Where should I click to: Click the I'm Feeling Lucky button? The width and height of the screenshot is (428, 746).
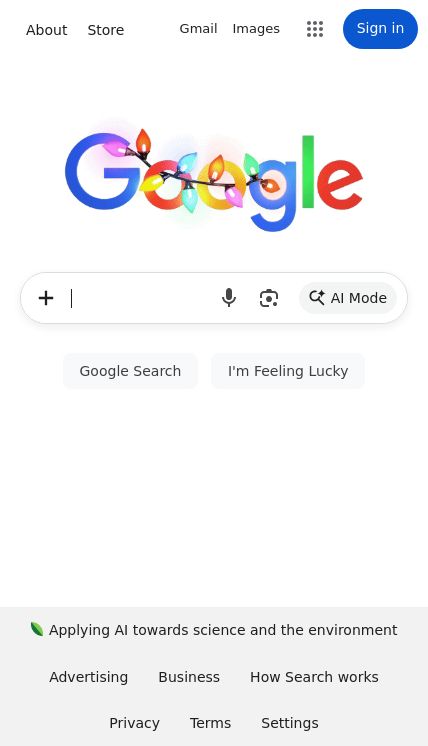(288, 371)
